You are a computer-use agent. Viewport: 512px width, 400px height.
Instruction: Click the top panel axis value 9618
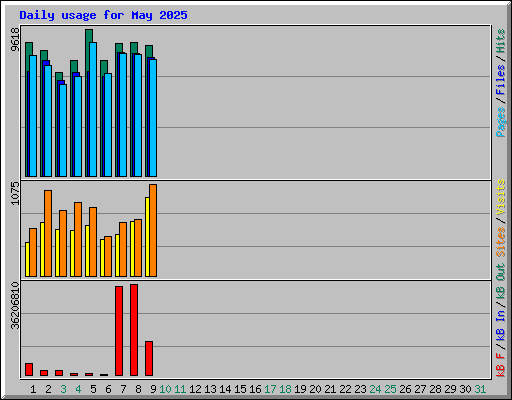(15, 39)
